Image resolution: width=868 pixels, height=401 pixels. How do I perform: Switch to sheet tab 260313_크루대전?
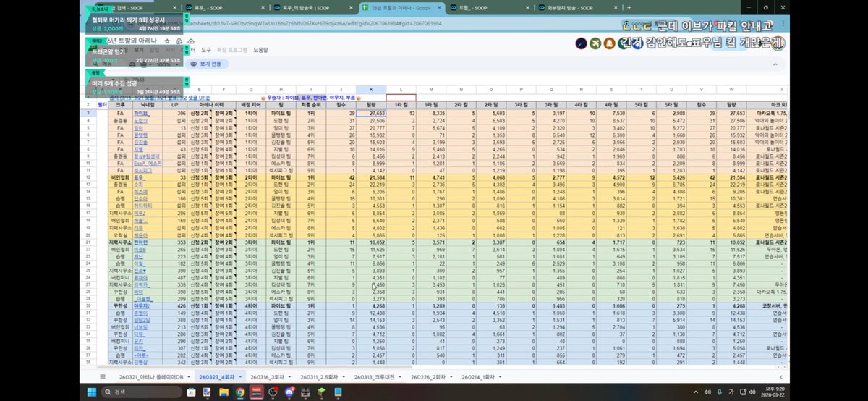[376, 378]
